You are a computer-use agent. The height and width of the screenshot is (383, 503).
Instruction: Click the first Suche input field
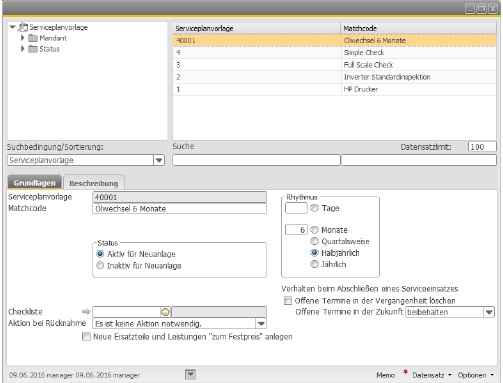[x=256, y=160]
